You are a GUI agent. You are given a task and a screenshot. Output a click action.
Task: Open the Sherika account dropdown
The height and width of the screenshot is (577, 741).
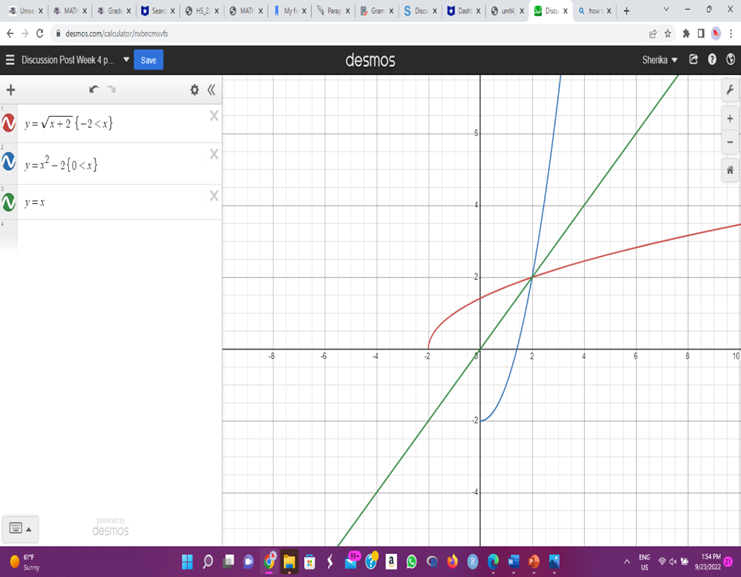tap(660, 60)
